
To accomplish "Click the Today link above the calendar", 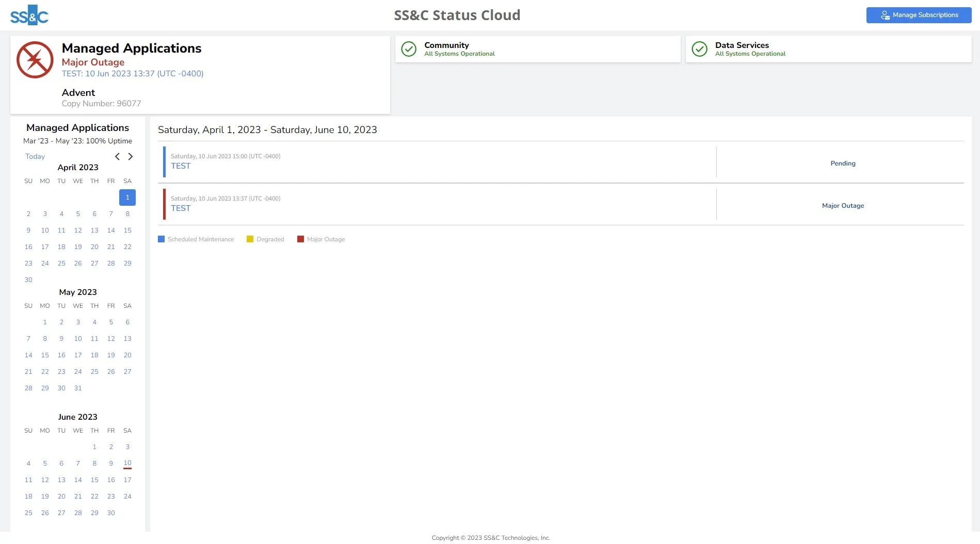I will [x=35, y=156].
